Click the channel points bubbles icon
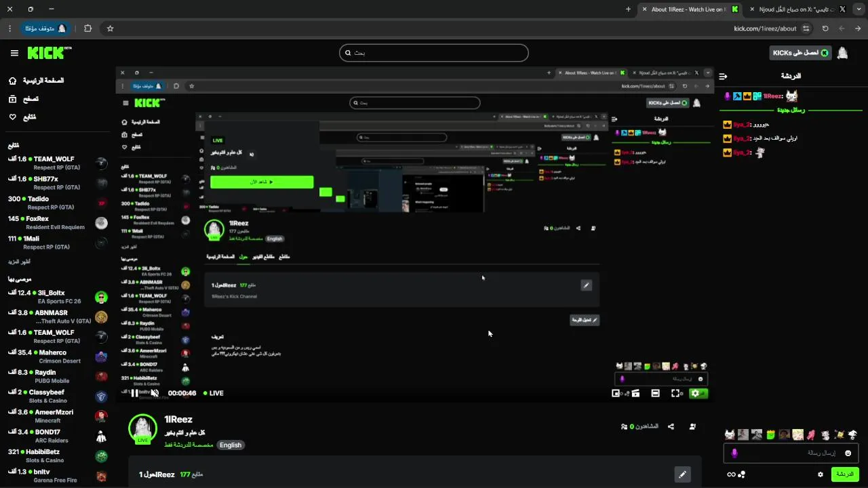 742,474
